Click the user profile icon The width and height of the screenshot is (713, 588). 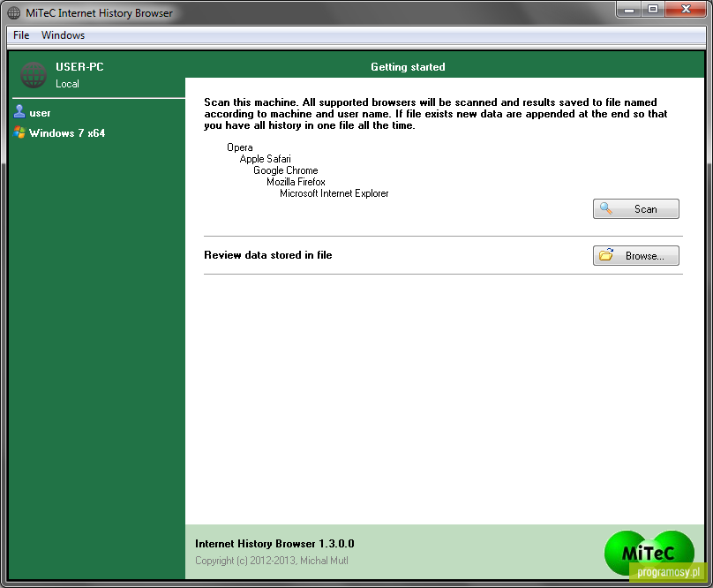(19, 112)
